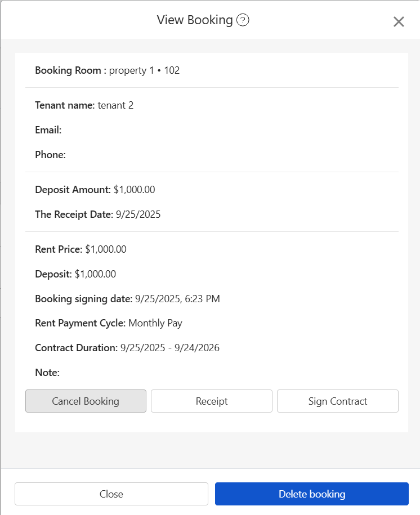Screen dimensions: 420x515
Task: Click the Receipt Date 9/25/2025 value
Action: [138, 214]
